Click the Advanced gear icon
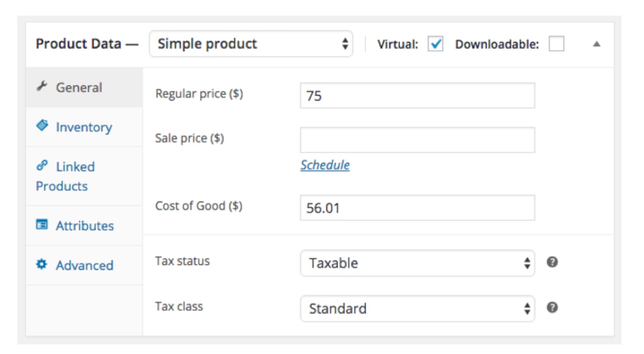 [x=42, y=264]
